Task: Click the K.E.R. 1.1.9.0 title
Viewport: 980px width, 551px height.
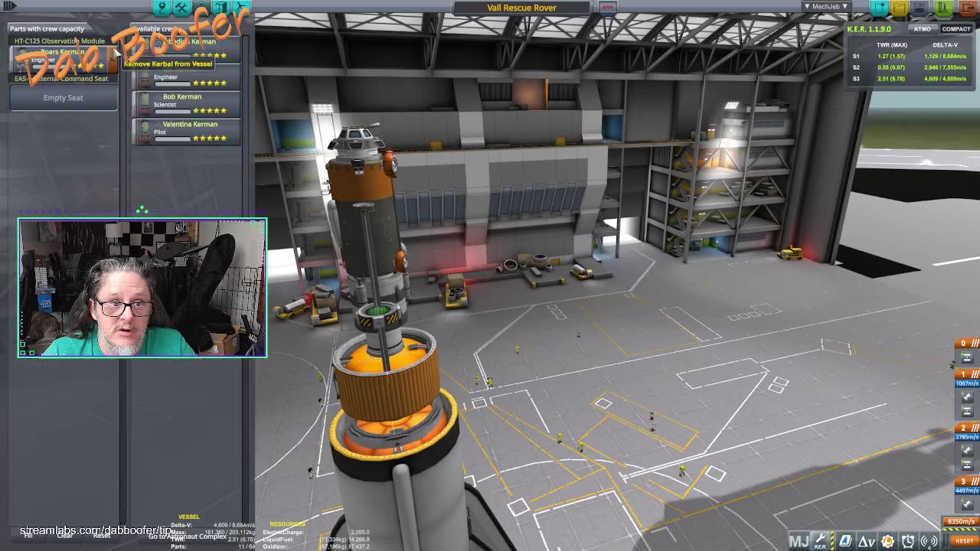Action: (x=868, y=29)
